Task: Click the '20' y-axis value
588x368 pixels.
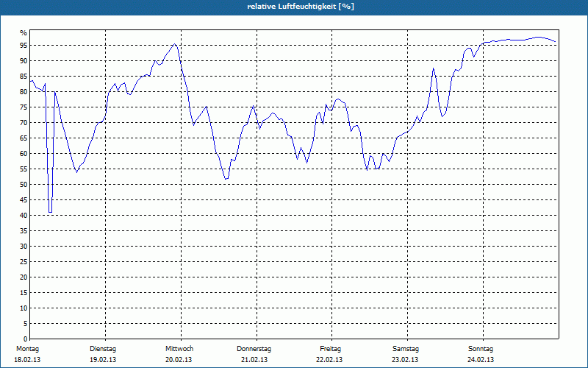Action: pyautogui.click(x=24, y=277)
